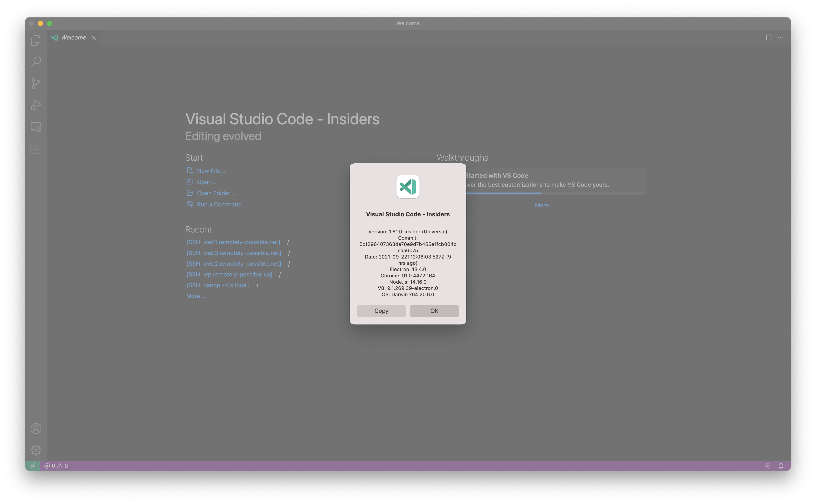Open recent SSH host wp.remotely-possible.ca
This screenshot has width=816, height=504.
pyautogui.click(x=229, y=274)
